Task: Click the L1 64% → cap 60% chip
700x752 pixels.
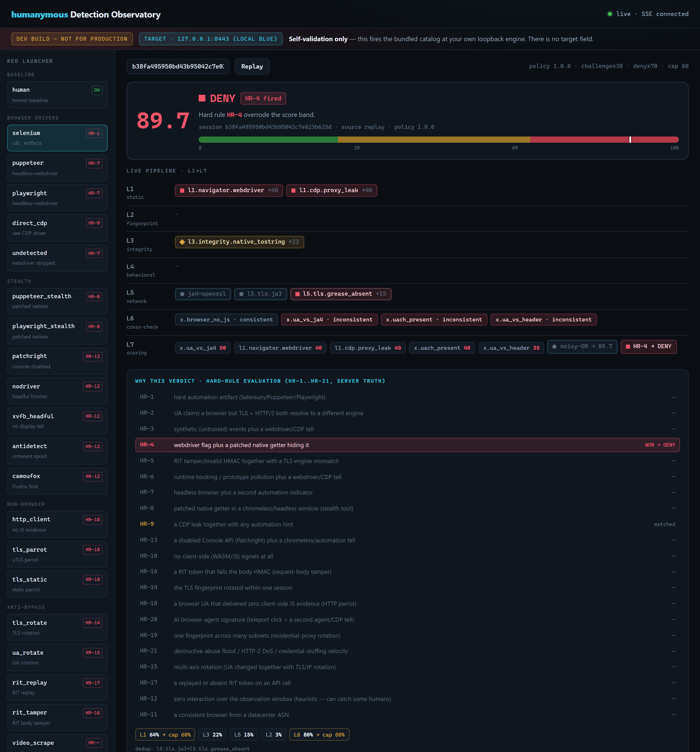Action: point(165,734)
